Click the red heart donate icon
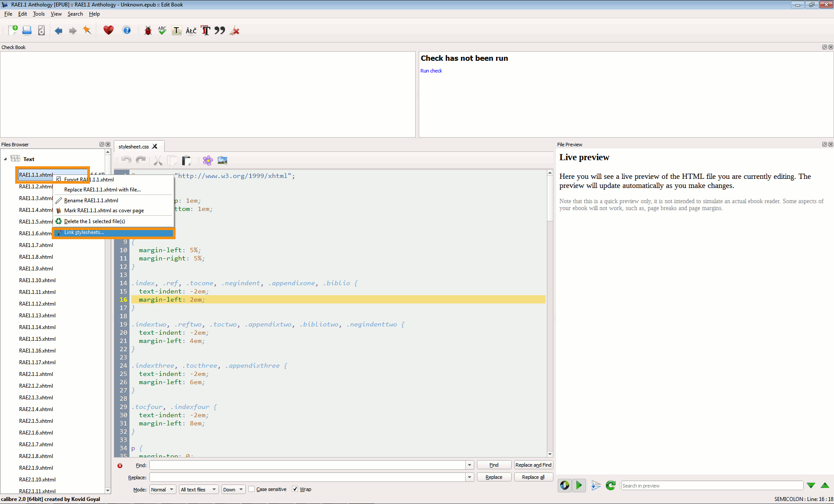 click(108, 30)
